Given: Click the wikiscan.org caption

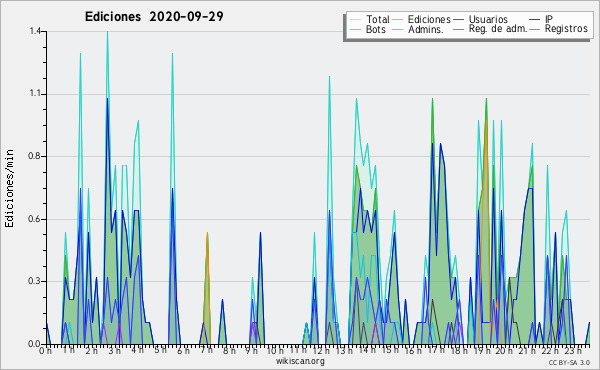Looking at the screenshot, I should 300,361.
